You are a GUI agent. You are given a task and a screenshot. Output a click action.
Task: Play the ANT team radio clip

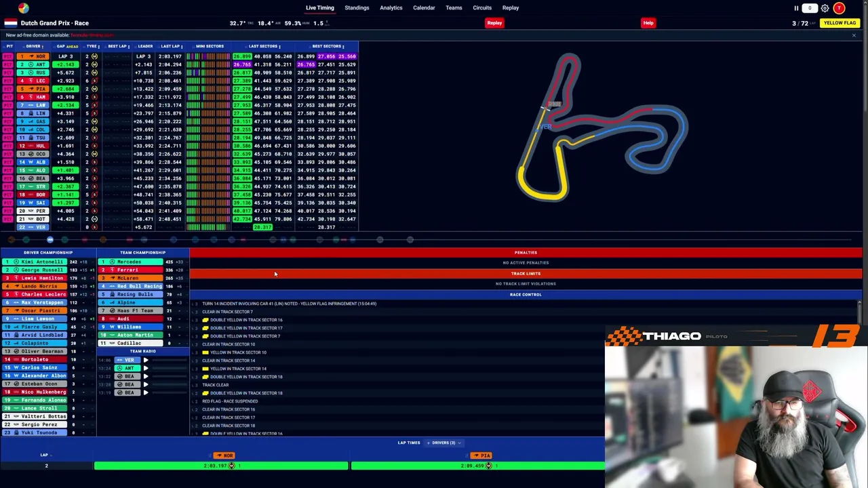(146, 369)
